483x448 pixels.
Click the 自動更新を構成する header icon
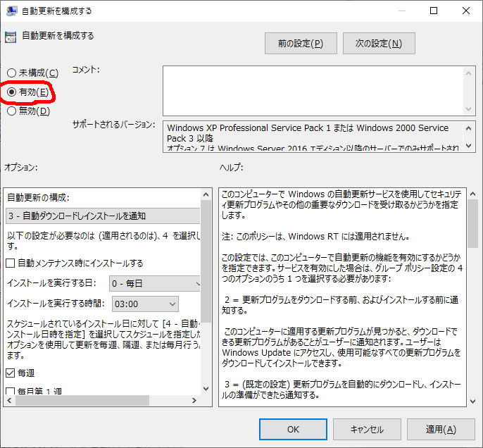11,37
